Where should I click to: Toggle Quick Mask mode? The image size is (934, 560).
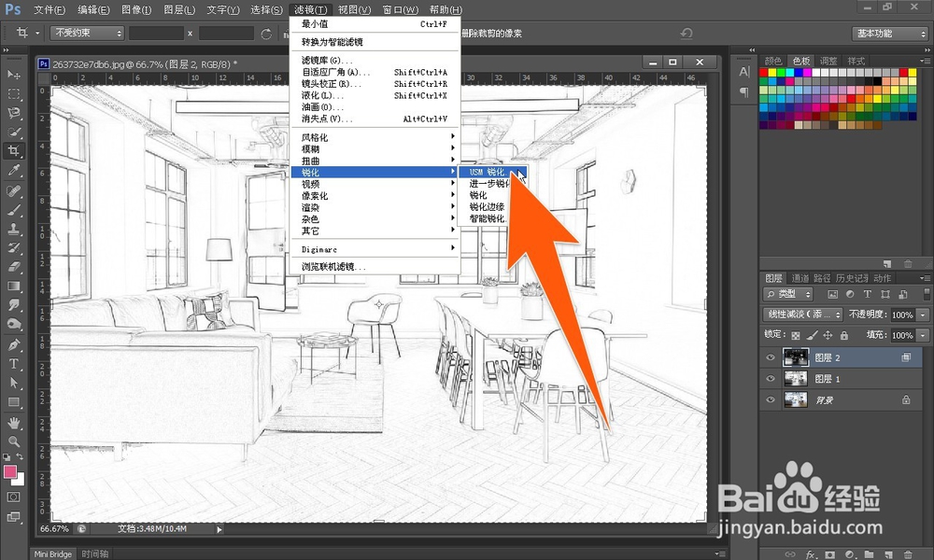tap(14, 497)
